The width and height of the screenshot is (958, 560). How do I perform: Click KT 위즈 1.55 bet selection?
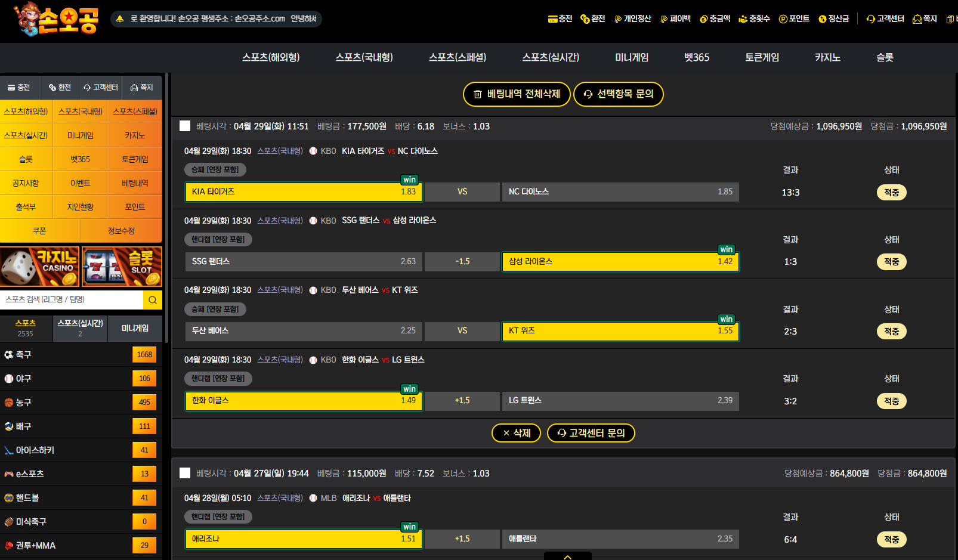tap(620, 331)
